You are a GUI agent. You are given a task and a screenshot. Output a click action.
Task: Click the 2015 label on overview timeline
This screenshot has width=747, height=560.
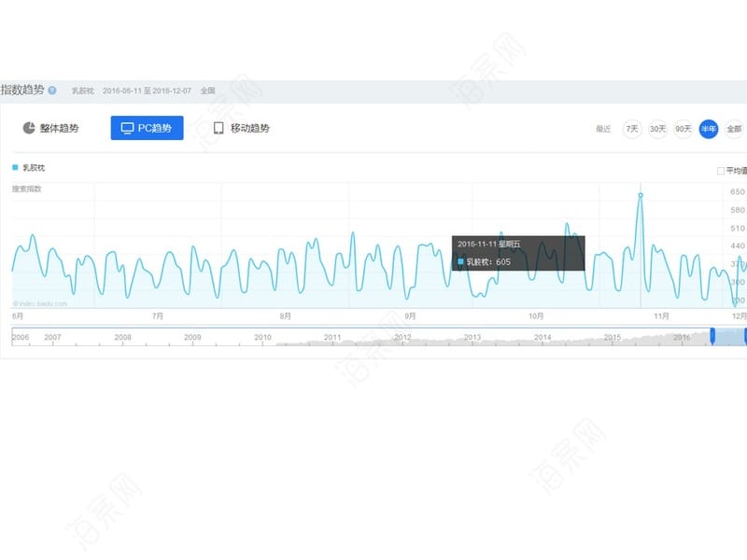pos(613,337)
